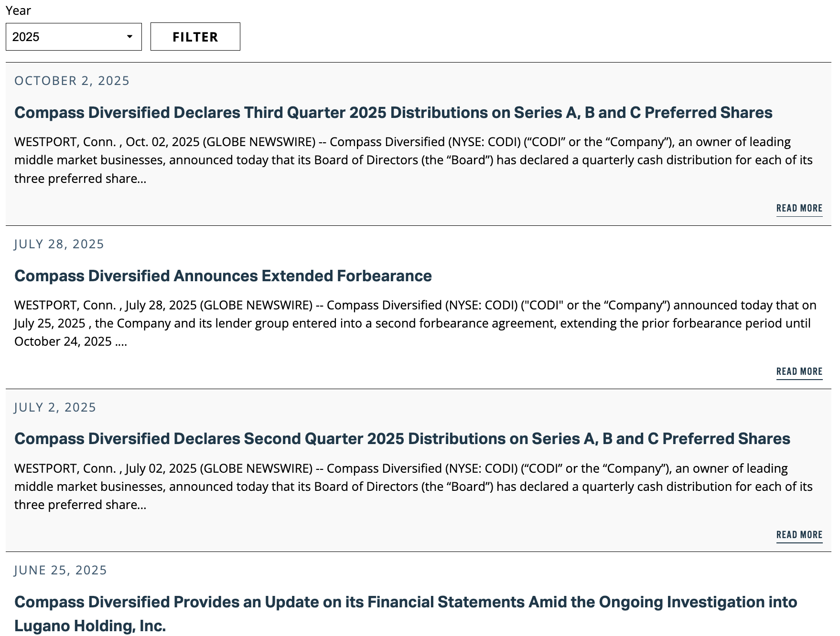Open the Extended Forbearance announcement headline

[223, 276]
